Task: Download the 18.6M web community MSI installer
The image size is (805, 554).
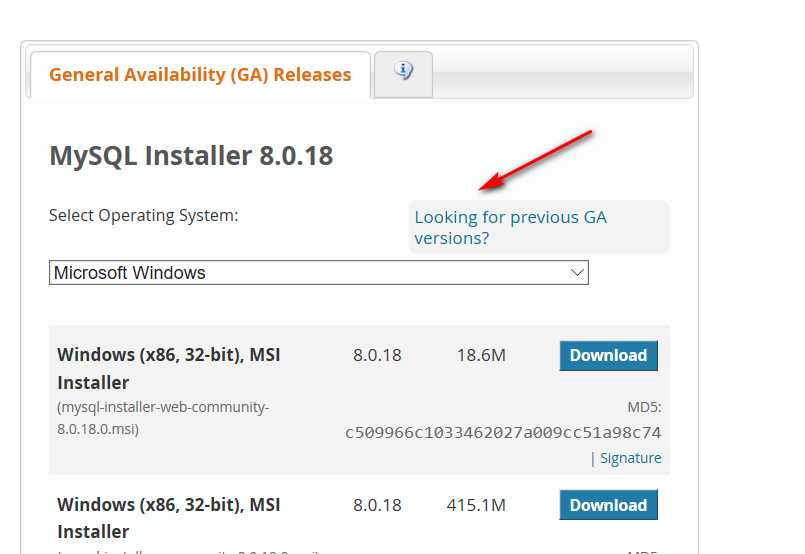Action: pos(608,355)
